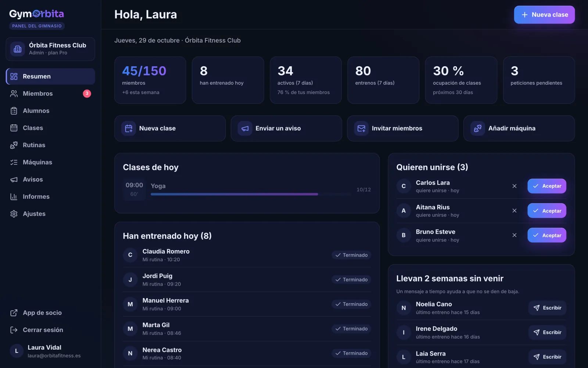The width and height of the screenshot is (588, 368).
Task: Click the Cerrar sesión logout icon
Action: [x=14, y=330]
